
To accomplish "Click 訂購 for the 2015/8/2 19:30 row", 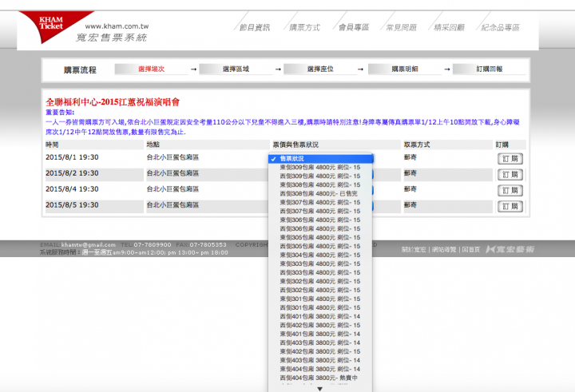I will click(x=510, y=174).
